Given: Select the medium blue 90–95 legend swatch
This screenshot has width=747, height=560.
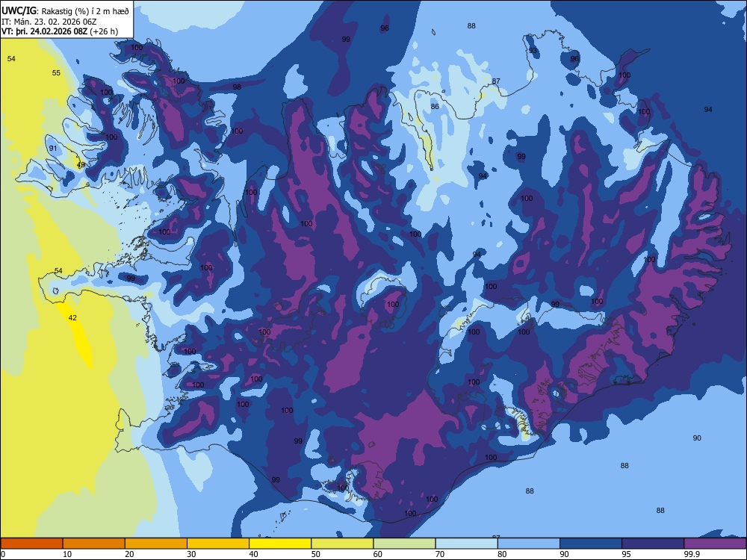Looking at the screenshot, I should (591, 544).
